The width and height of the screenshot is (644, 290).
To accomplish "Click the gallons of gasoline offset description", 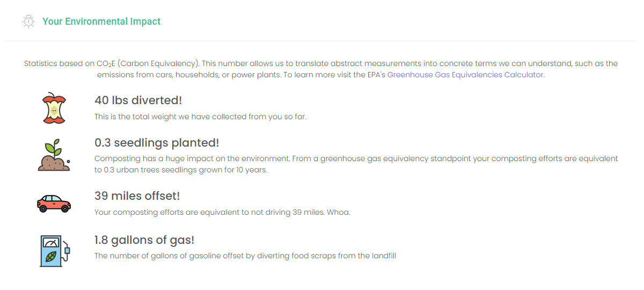I will tap(245, 256).
